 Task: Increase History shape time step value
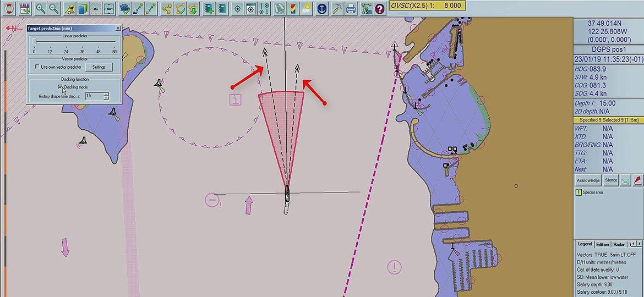(x=106, y=94)
